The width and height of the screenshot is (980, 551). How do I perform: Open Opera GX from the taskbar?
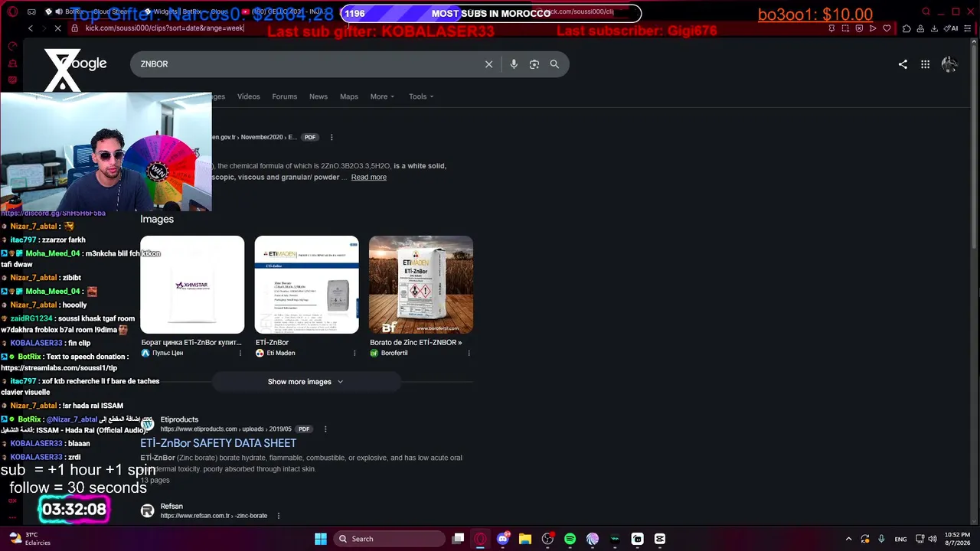[480, 539]
